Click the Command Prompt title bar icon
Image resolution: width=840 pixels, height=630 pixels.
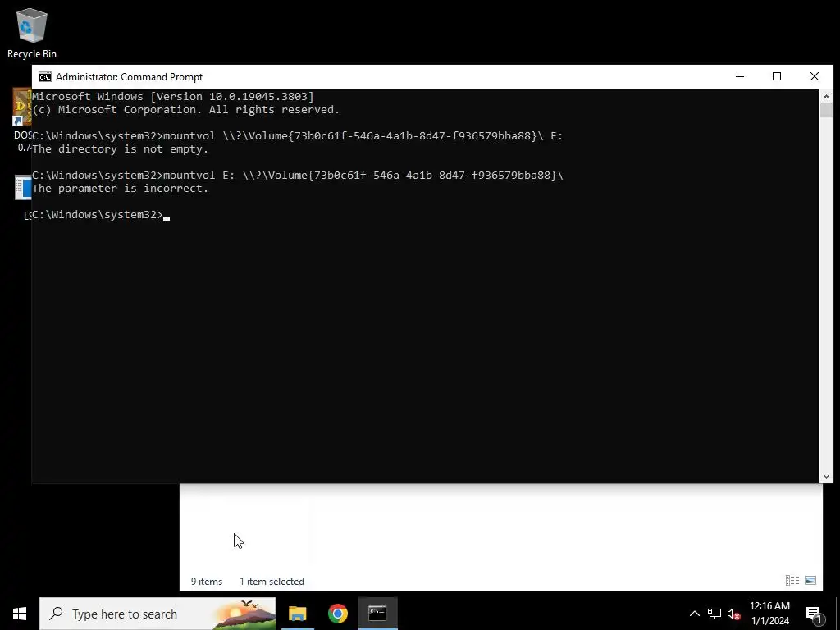[x=45, y=77]
